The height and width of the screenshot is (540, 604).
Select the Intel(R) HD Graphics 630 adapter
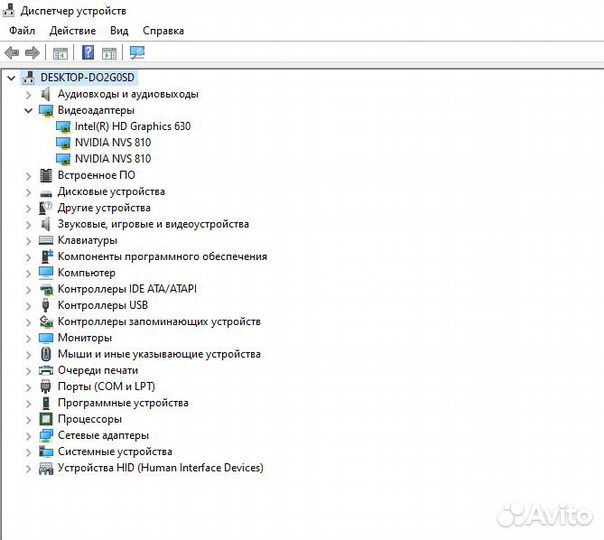click(x=132, y=126)
